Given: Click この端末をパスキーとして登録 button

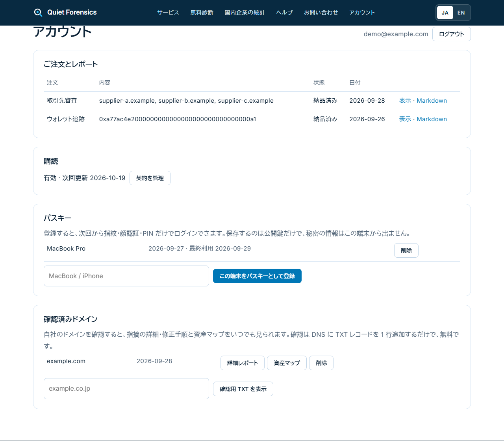Looking at the screenshot, I should point(257,276).
